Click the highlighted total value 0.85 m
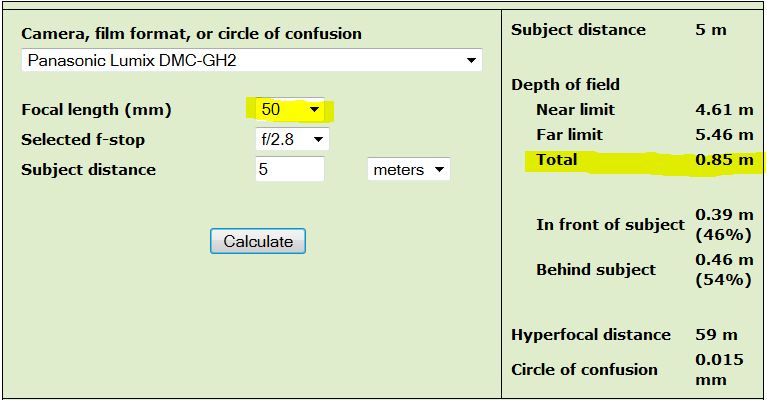The width and height of the screenshot is (767, 400). pos(724,159)
